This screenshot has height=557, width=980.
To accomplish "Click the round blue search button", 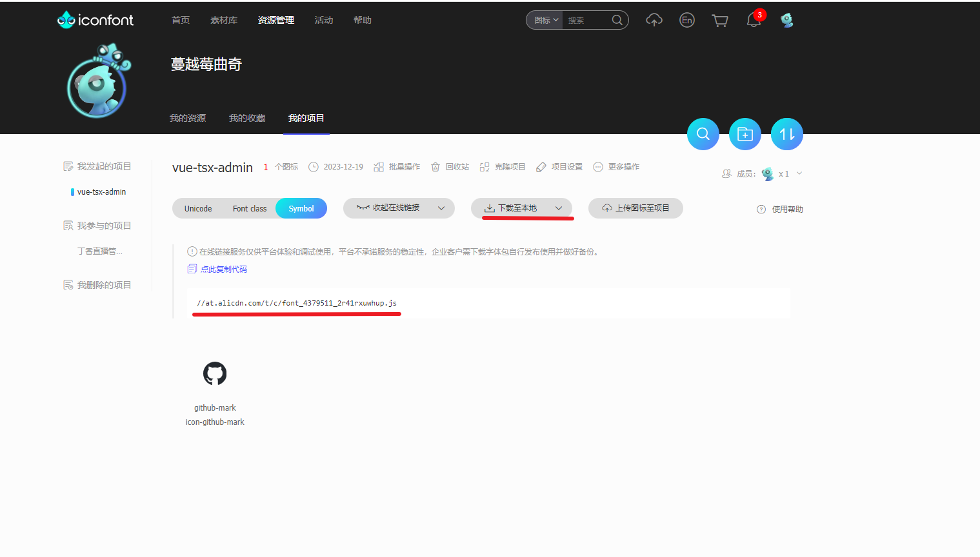I will tap(703, 134).
